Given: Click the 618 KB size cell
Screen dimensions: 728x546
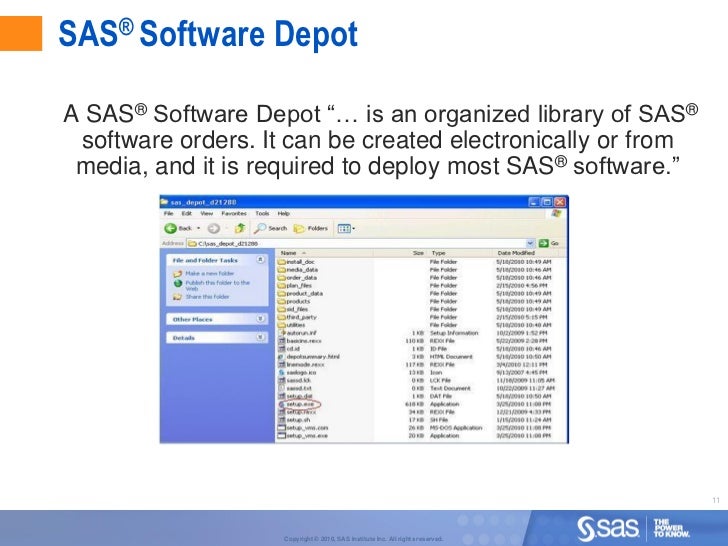Looking at the screenshot, I should pyautogui.click(x=415, y=404).
